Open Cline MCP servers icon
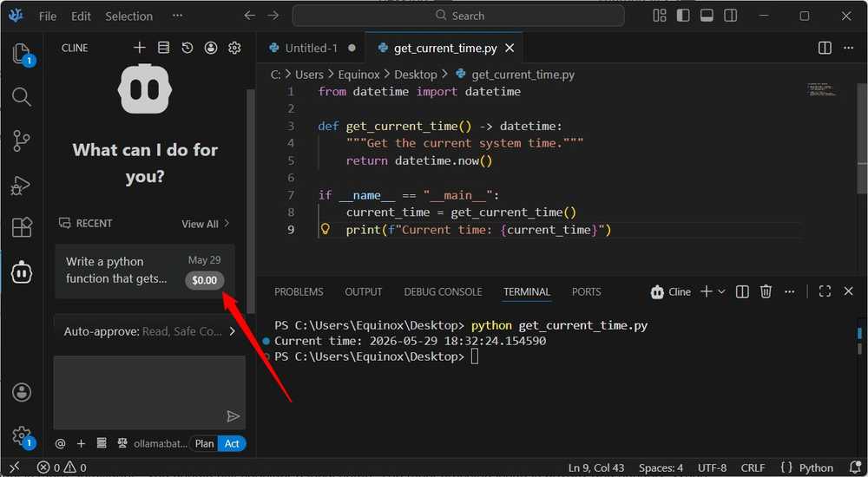Screen dimensions: 868x477 click(x=164, y=48)
